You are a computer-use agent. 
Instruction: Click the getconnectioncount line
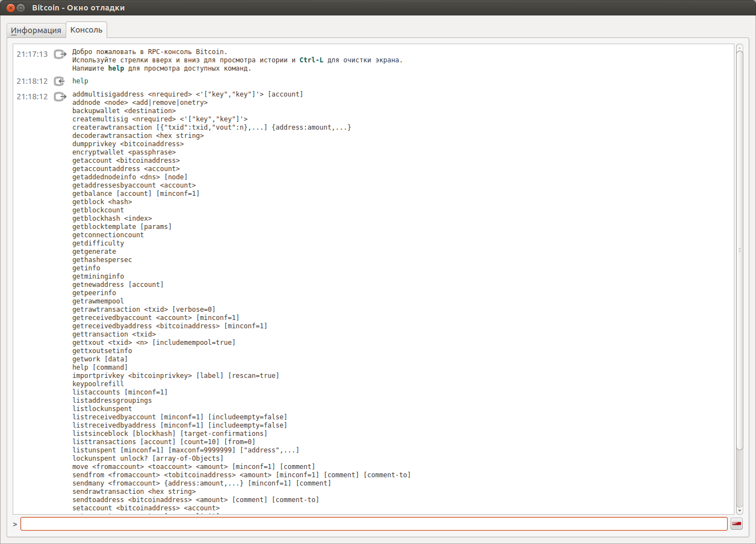[x=108, y=235]
